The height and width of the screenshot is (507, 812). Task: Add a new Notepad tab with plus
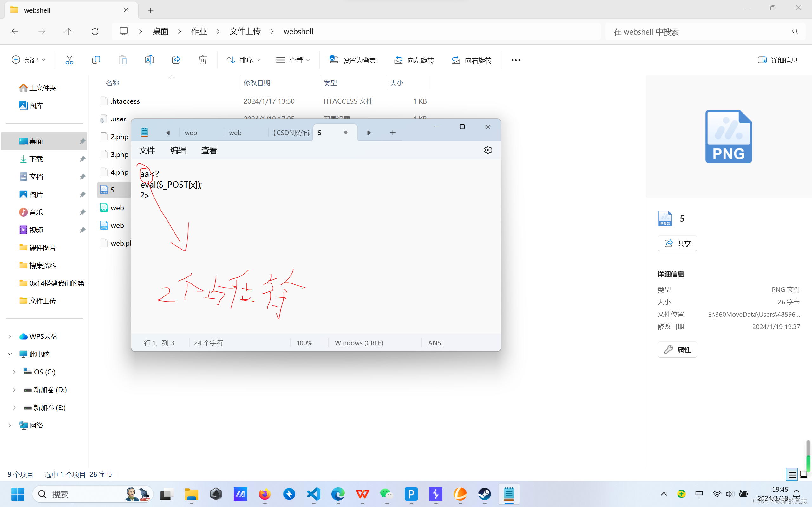tap(393, 133)
